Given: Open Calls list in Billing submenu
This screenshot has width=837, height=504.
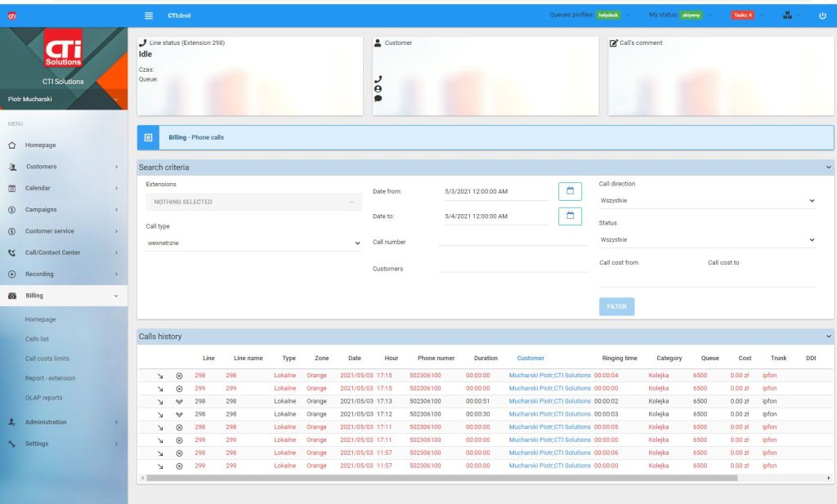Looking at the screenshot, I should click(x=38, y=339).
